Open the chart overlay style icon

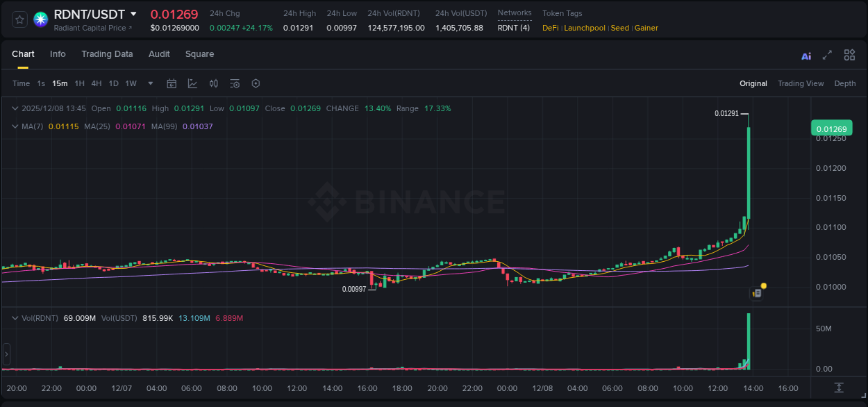click(192, 83)
